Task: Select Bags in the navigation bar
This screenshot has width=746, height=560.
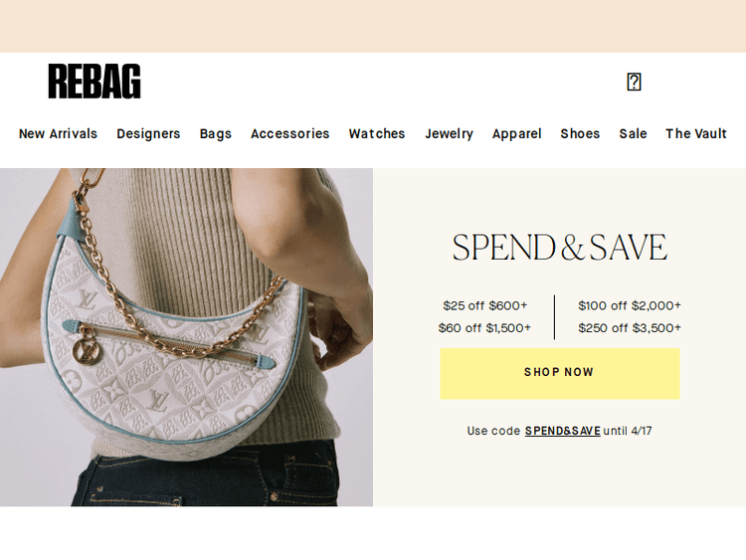Action: click(x=216, y=133)
